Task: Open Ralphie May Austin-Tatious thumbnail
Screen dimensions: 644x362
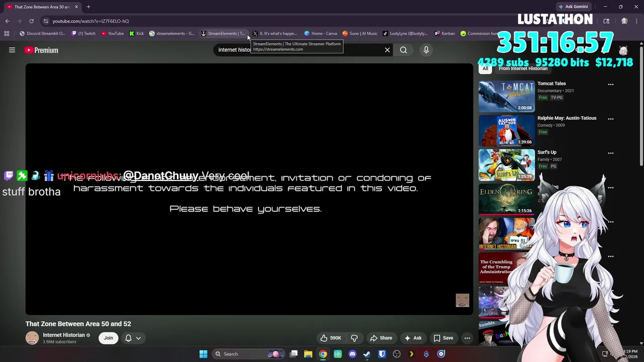Action: point(507,130)
